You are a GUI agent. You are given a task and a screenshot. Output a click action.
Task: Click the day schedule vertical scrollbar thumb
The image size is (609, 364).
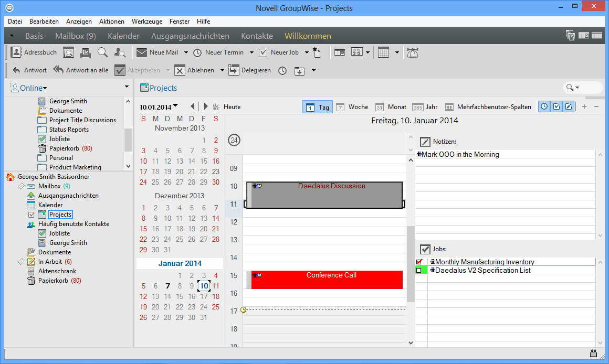[411, 264]
